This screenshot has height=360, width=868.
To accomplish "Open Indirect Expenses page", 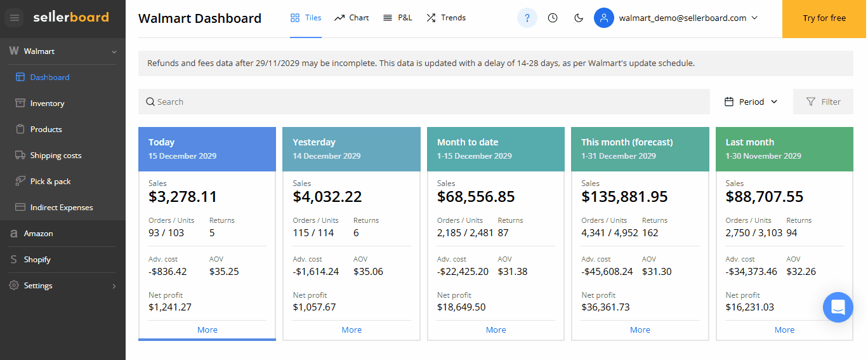I will point(61,208).
